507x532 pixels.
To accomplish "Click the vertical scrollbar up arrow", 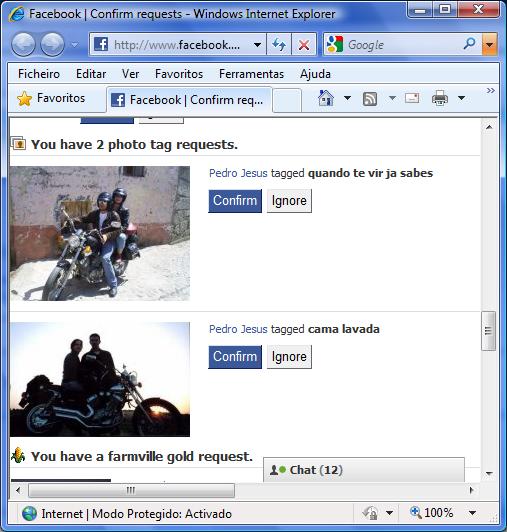I will pos(489,127).
